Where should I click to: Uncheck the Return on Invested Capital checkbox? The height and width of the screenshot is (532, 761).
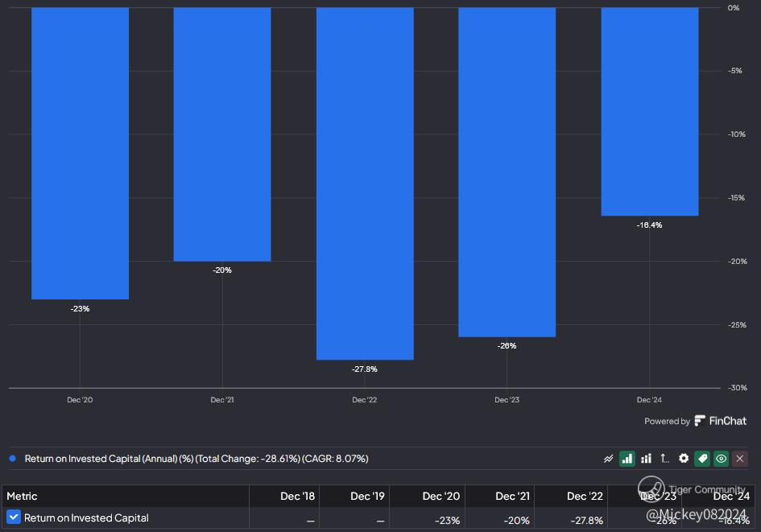click(x=14, y=518)
